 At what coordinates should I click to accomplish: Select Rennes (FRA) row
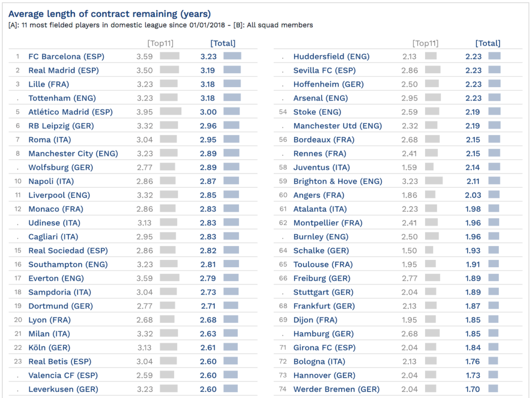pyautogui.click(x=320, y=154)
